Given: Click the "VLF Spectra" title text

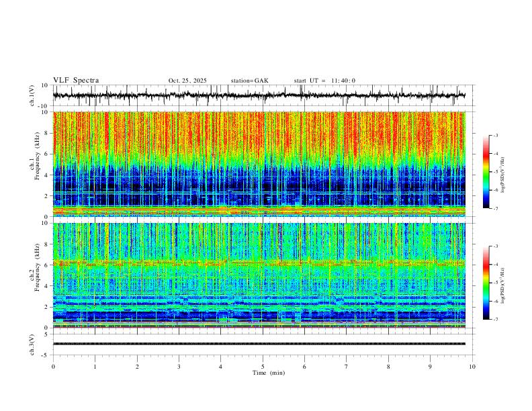Looking at the screenshot, I should [x=76, y=81].
